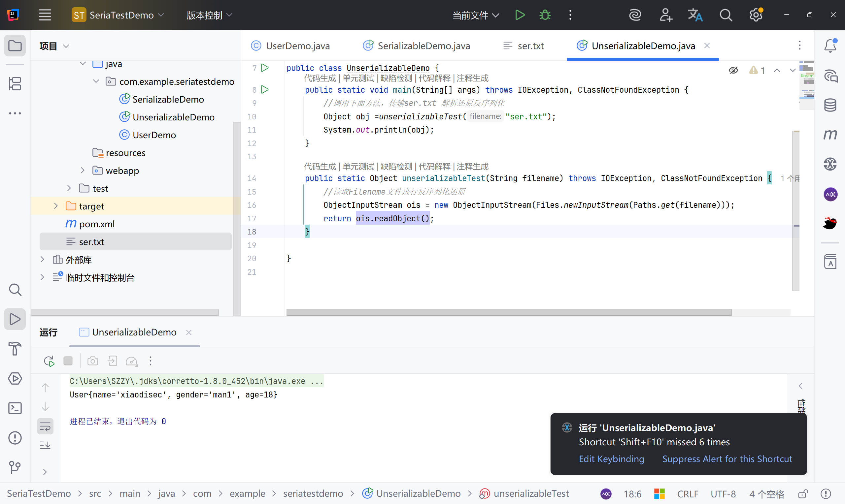This screenshot has width=845, height=504.
Task: Click the Debug bug icon in top toolbar
Action: click(x=545, y=15)
